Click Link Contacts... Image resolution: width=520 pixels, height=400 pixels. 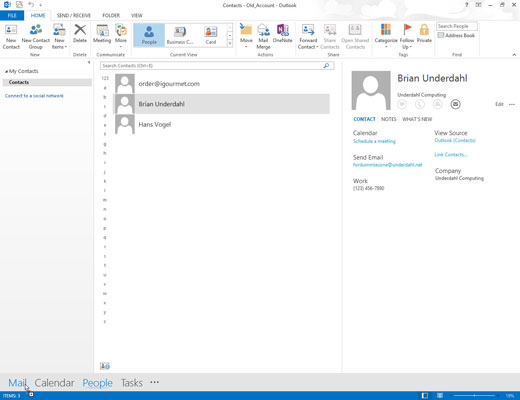(451, 155)
